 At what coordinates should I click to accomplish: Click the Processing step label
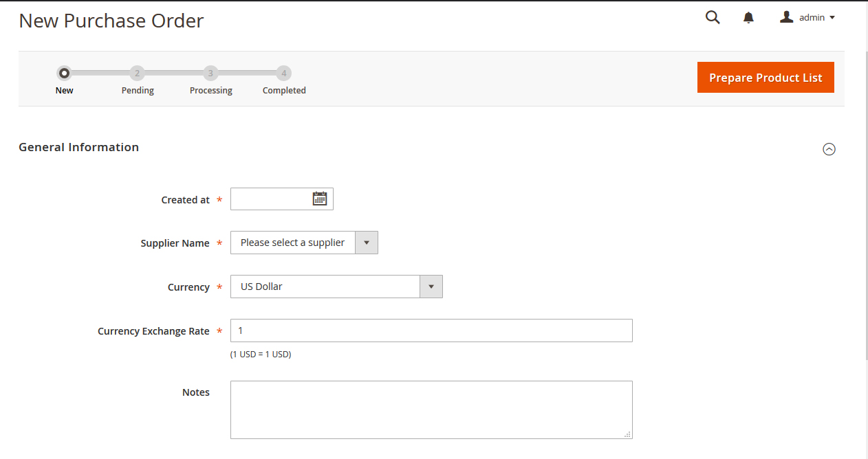tap(211, 91)
